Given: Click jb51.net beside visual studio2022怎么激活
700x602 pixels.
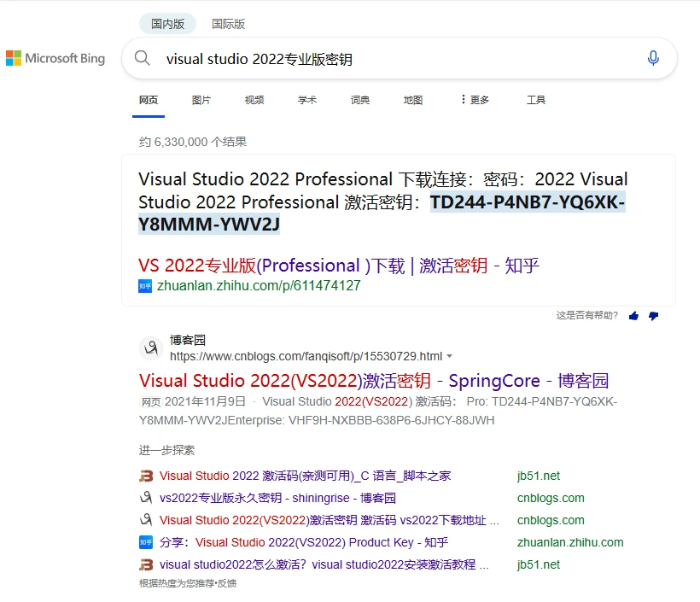Looking at the screenshot, I should click(x=539, y=565).
